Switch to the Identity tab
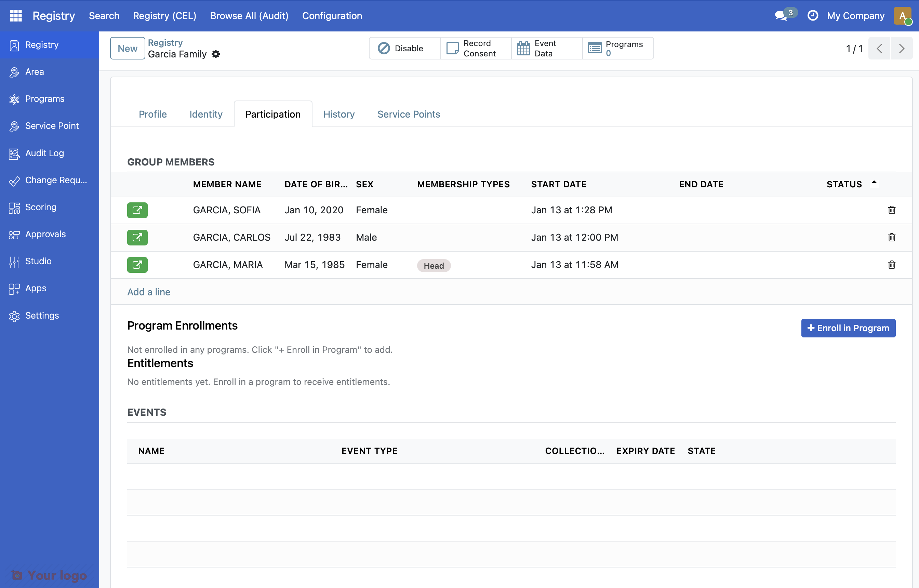 click(x=206, y=114)
